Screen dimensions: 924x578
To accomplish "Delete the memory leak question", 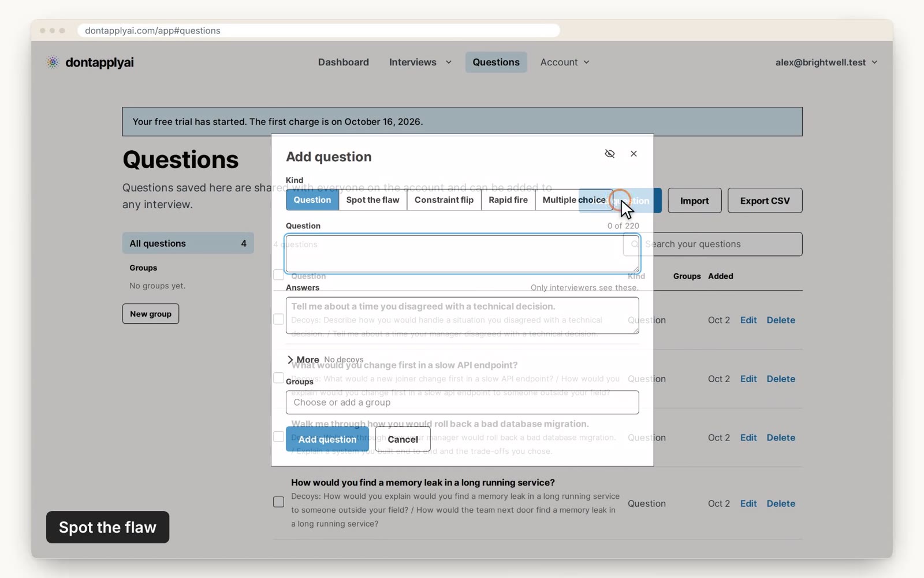I will coord(781,504).
